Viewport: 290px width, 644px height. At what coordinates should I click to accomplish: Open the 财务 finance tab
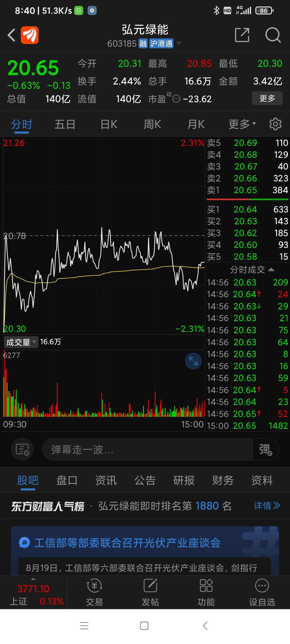223,480
